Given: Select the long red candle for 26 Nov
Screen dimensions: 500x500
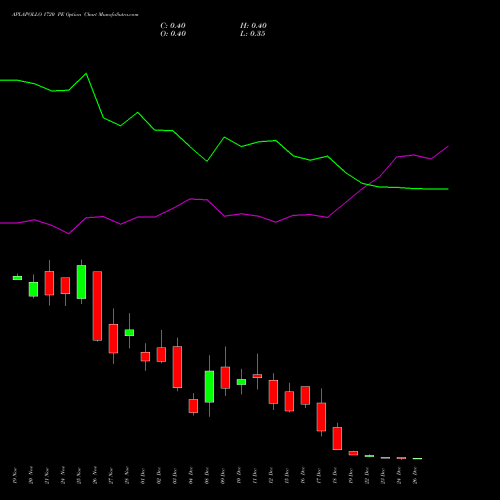Looking at the screenshot, I should 97,306.
